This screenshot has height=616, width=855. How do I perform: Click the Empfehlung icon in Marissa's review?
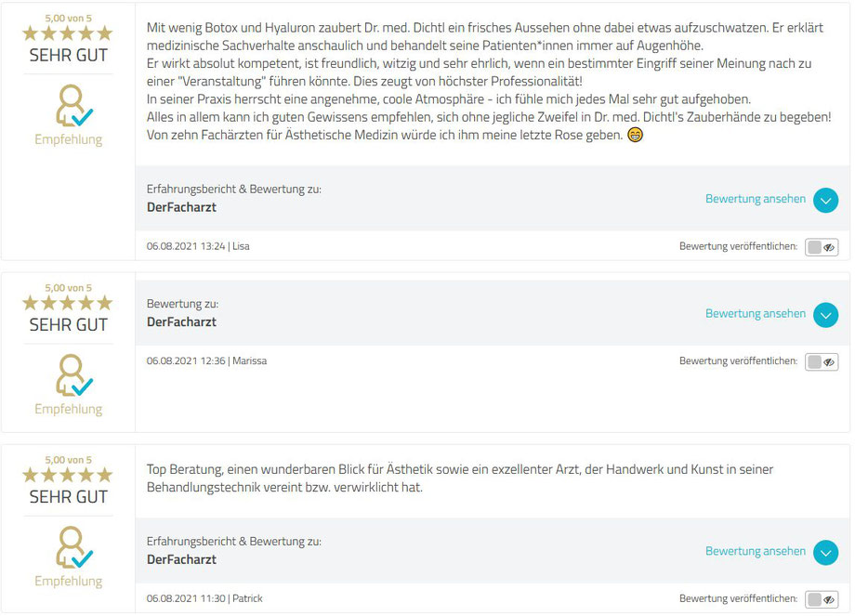(x=73, y=375)
